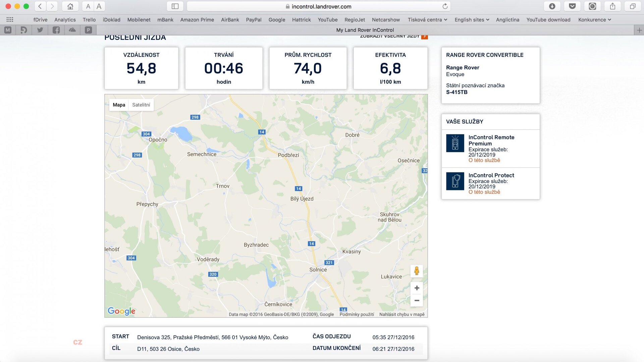Expand the English sites bookmark folder

pos(472,20)
